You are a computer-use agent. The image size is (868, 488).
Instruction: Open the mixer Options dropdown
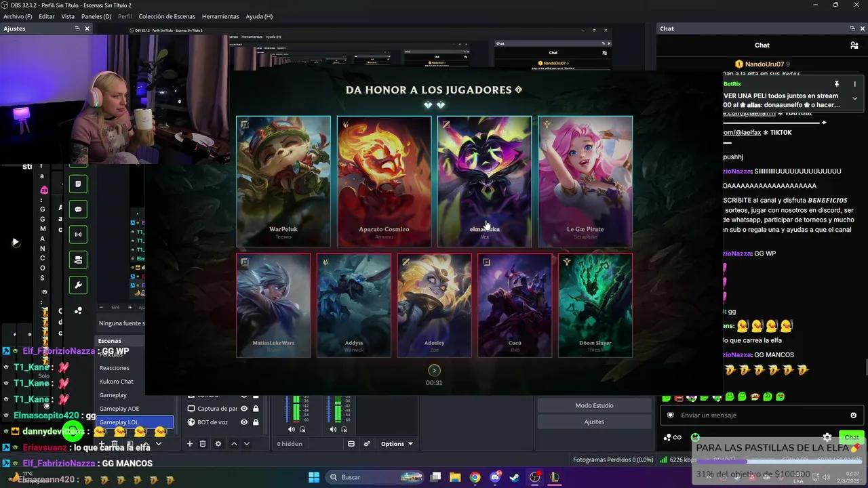click(x=397, y=444)
